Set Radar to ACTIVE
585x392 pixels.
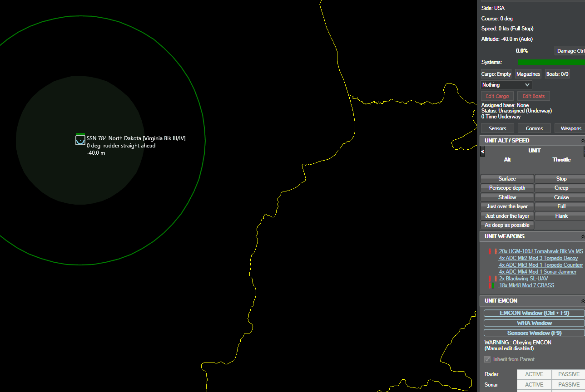point(534,374)
